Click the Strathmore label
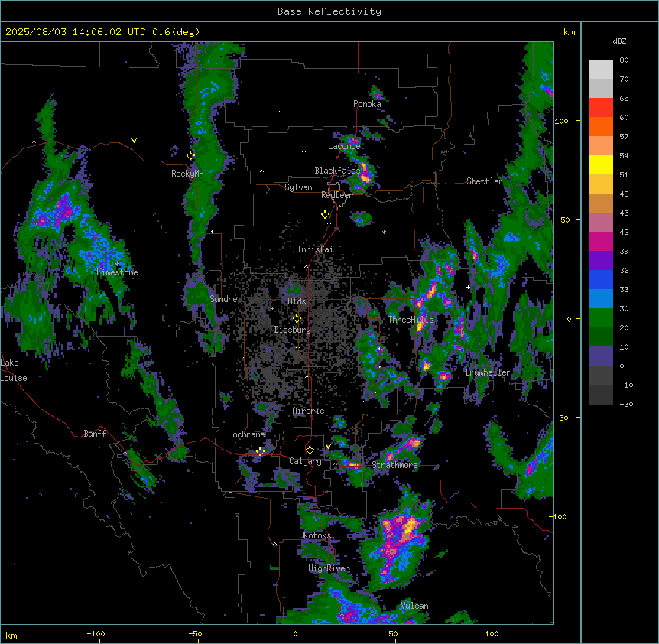The width and height of the screenshot is (659, 644). coord(394,465)
